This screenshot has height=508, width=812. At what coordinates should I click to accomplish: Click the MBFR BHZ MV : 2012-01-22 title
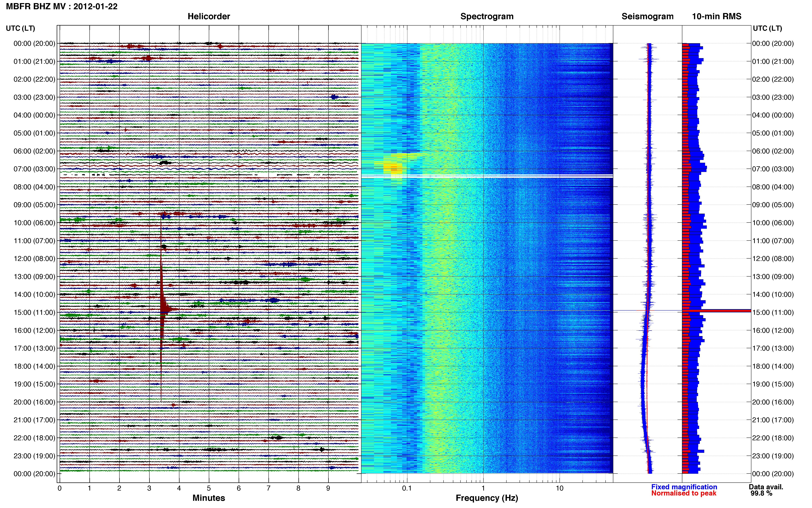[62, 6]
